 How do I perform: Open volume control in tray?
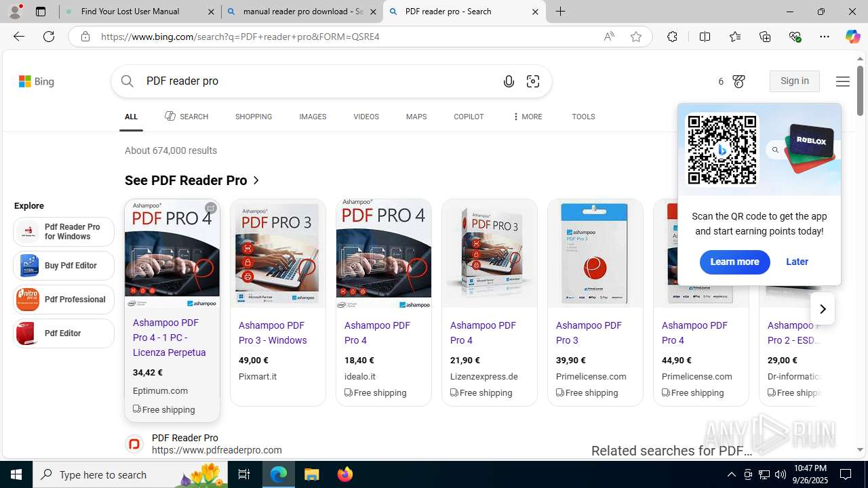point(781,474)
